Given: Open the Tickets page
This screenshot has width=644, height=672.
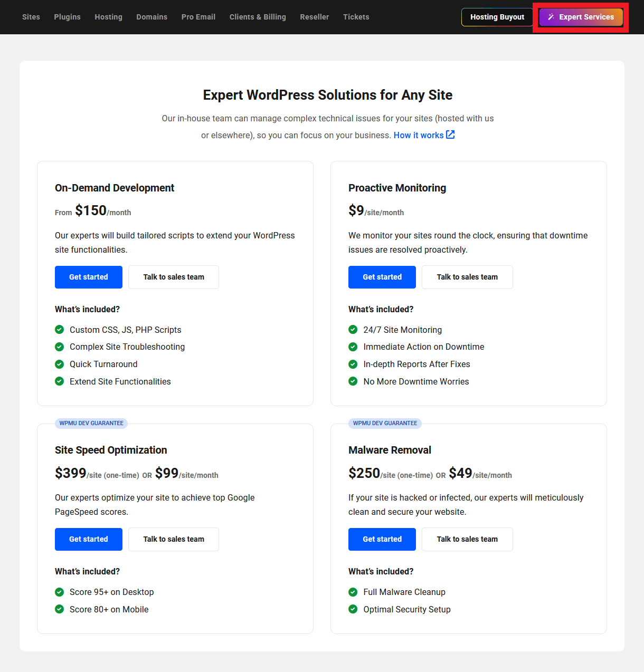Looking at the screenshot, I should 356,17.
